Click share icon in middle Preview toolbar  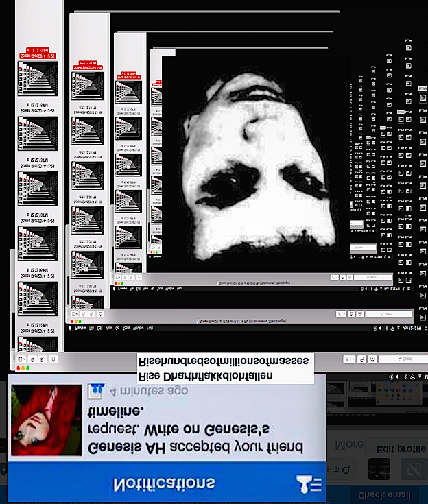[100, 314]
